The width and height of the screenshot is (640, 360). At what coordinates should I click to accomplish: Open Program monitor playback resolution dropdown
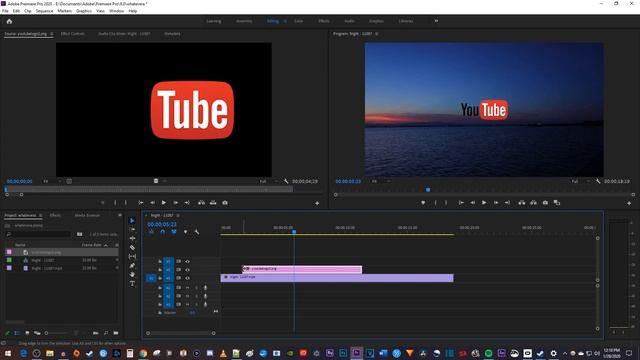coord(581,181)
